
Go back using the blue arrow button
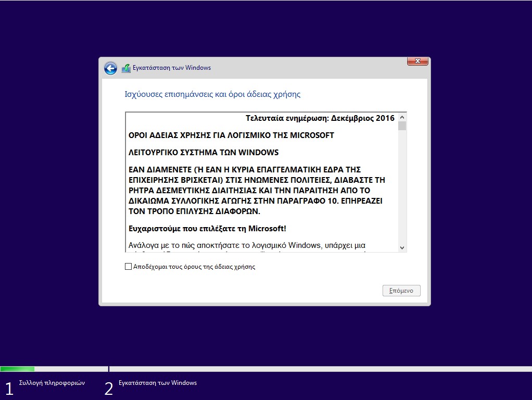click(x=110, y=68)
